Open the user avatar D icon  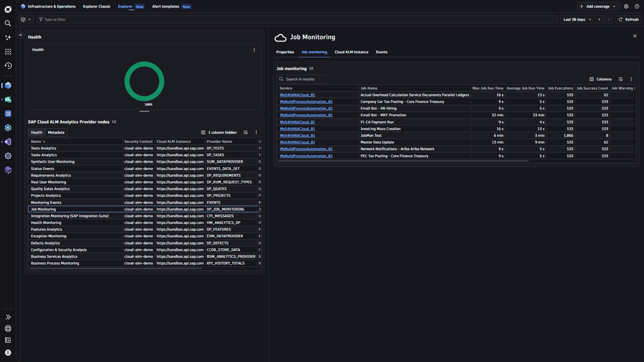(x=8, y=353)
